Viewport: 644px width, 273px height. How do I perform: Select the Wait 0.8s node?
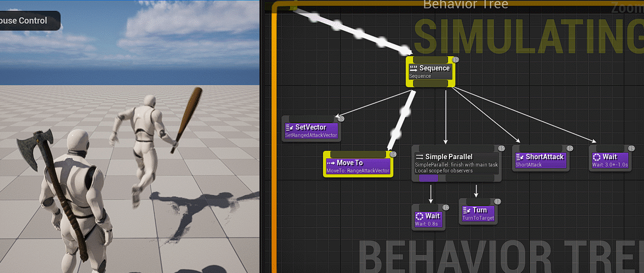click(429, 217)
